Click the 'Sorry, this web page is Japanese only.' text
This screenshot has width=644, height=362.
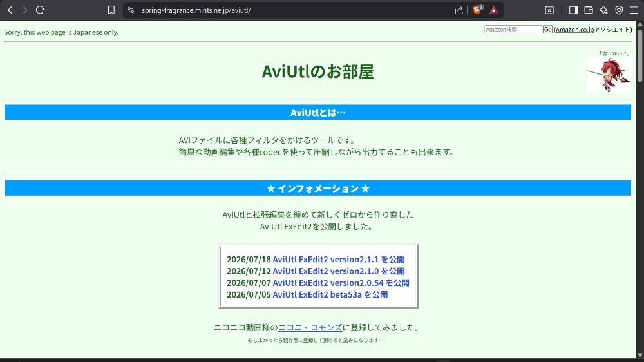[61, 32]
